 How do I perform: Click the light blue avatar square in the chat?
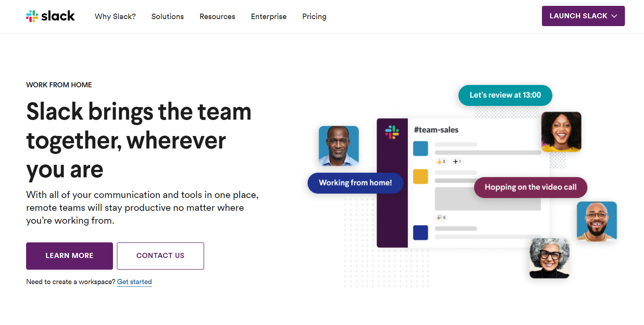(420, 148)
